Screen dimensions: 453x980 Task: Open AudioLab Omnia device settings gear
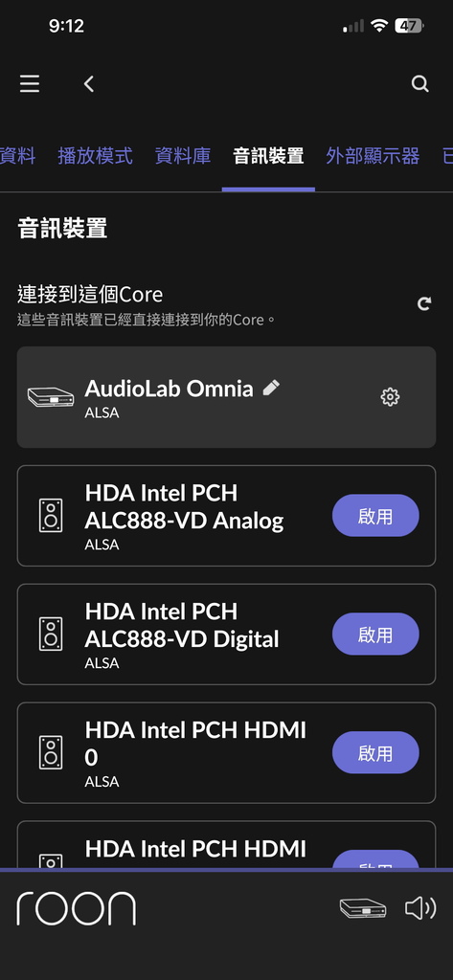(x=390, y=397)
